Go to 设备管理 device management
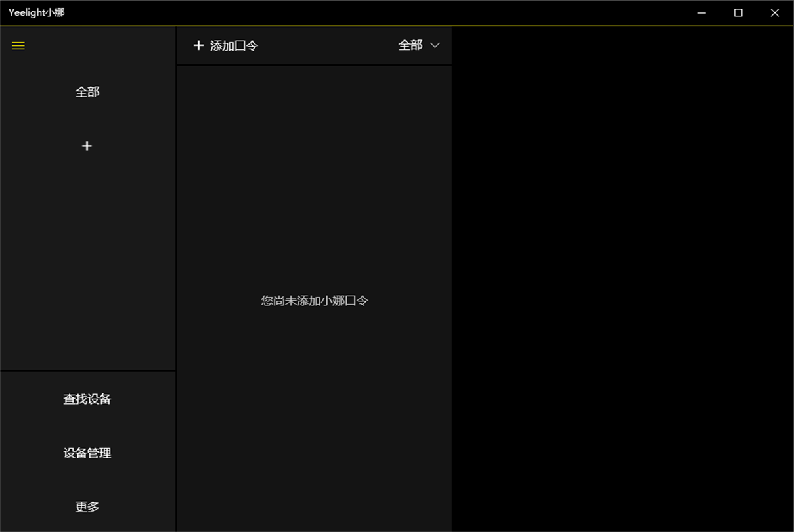Viewport: 794px width, 532px height. pos(87,453)
